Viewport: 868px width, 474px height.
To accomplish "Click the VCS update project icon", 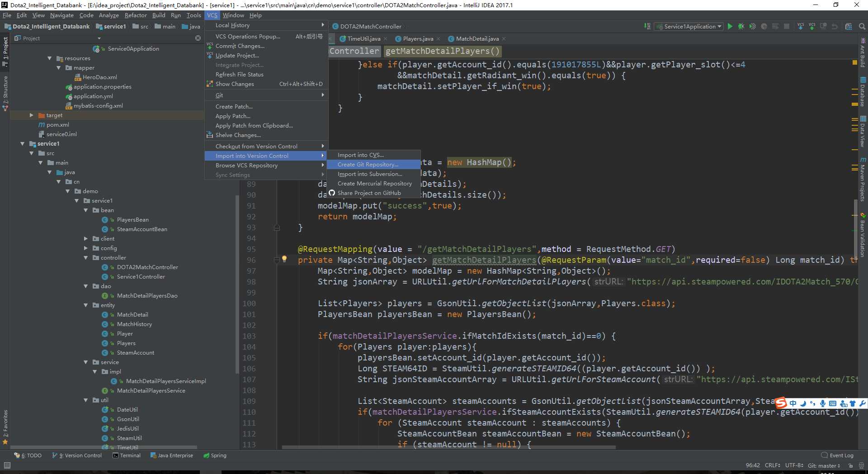I will (x=801, y=27).
